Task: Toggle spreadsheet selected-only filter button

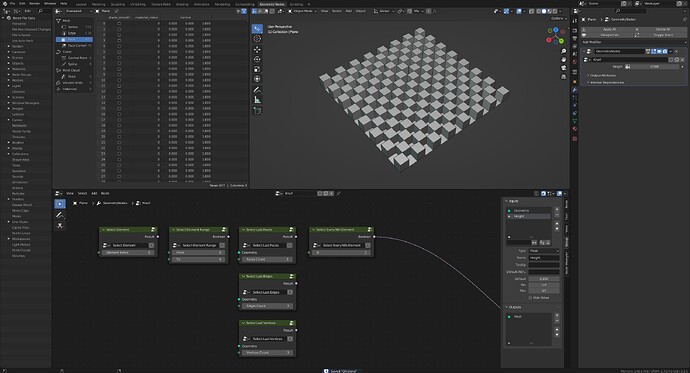Action: 239,11
